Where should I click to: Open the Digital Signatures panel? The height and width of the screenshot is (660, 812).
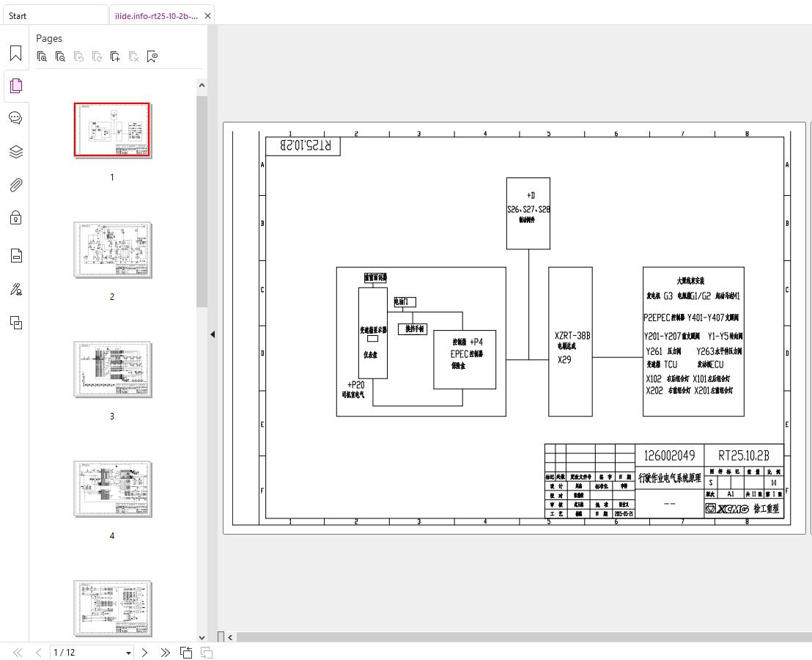(15, 289)
